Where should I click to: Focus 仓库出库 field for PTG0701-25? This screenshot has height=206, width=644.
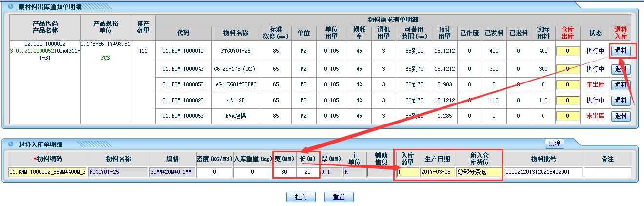tap(567, 51)
